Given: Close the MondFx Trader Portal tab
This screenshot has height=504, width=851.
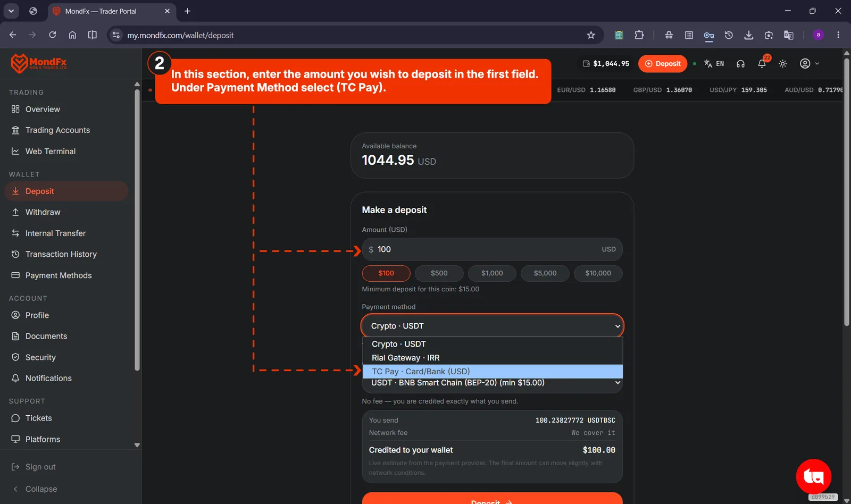Looking at the screenshot, I should pos(167,11).
